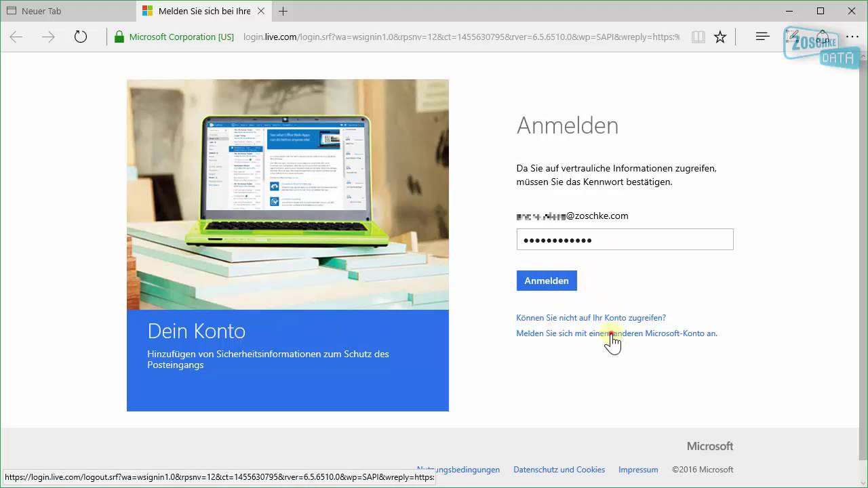Open a new tab with plus icon
This screenshot has height=488, width=868.
click(x=283, y=12)
